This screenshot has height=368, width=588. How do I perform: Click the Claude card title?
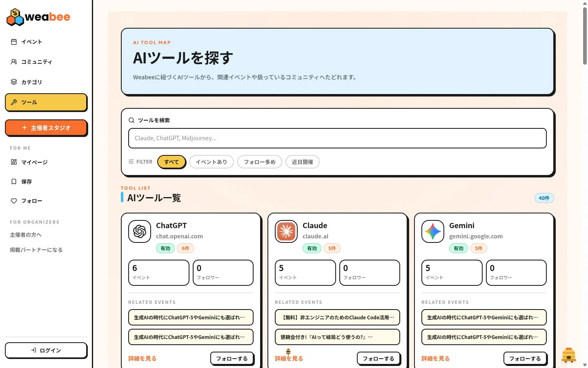[315, 225]
